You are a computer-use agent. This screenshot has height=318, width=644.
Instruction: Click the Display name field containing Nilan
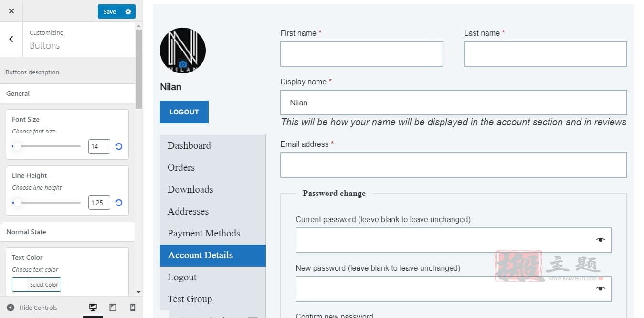454,103
